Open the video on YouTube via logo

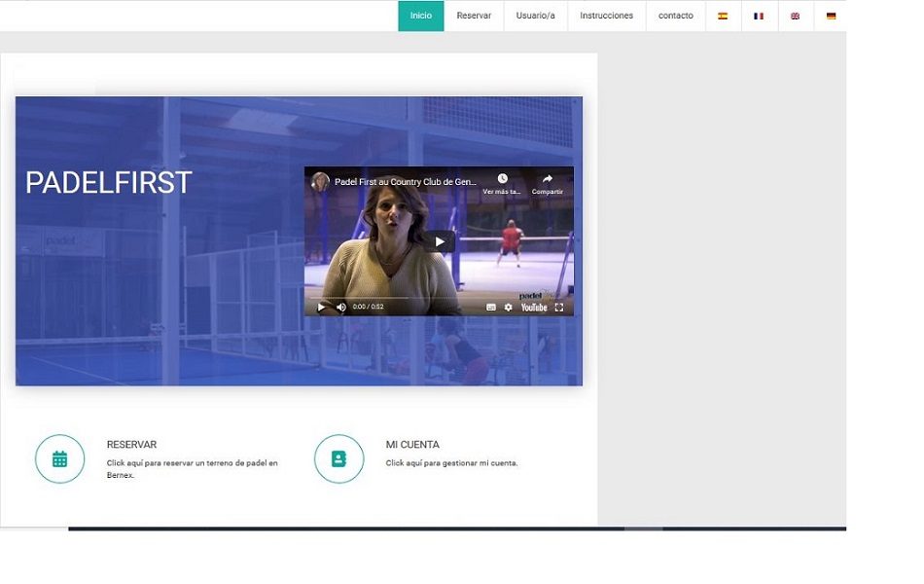coord(534,308)
